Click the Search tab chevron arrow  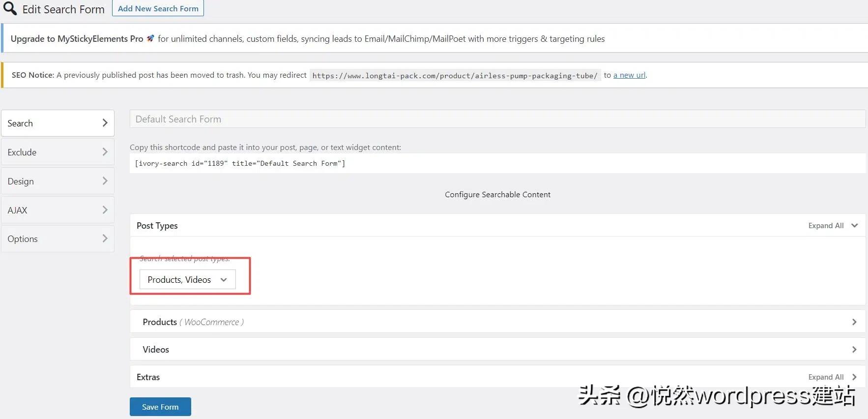105,123
